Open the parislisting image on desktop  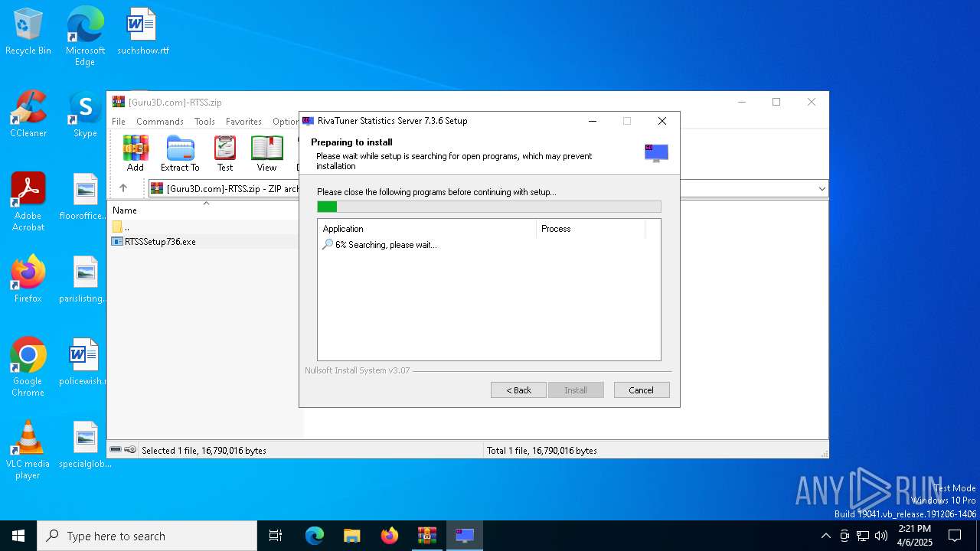point(85,279)
